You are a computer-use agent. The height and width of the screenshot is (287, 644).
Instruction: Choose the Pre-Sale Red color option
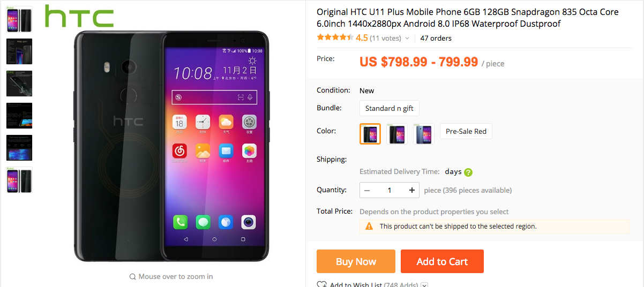(x=466, y=131)
